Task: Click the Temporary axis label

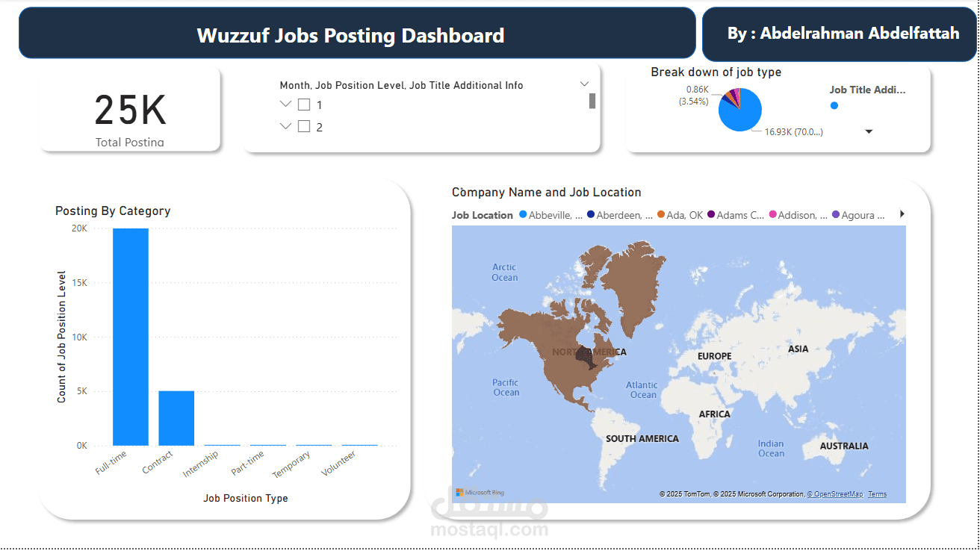Action: tap(291, 465)
